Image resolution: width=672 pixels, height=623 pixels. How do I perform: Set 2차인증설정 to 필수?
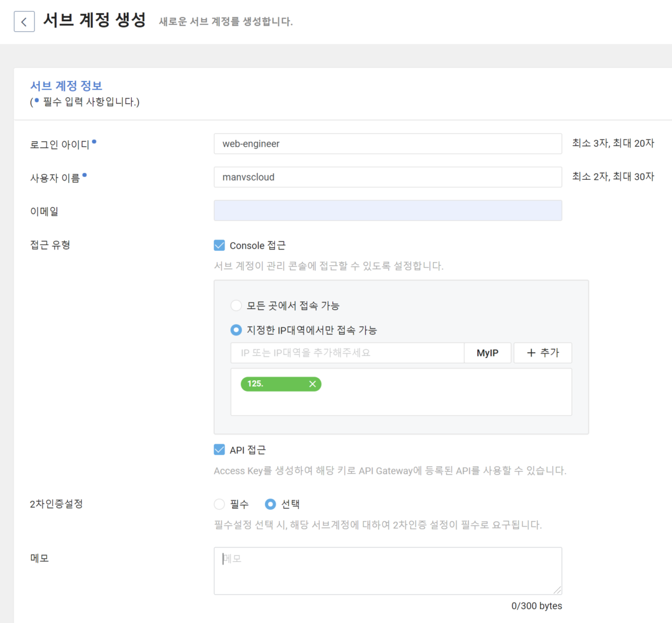click(x=219, y=504)
